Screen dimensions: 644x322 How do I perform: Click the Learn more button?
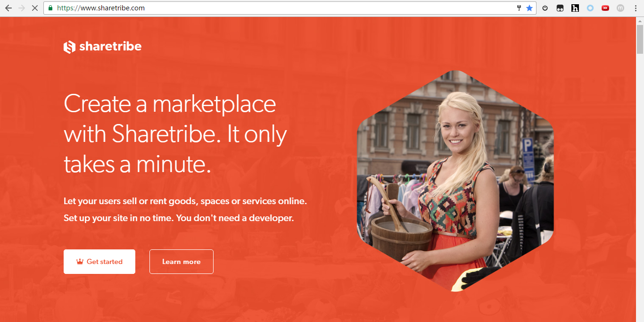pyautogui.click(x=182, y=262)
